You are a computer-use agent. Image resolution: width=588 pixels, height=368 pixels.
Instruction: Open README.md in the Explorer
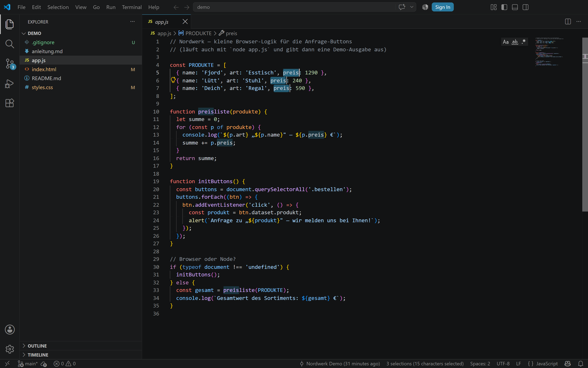[81, 78]
